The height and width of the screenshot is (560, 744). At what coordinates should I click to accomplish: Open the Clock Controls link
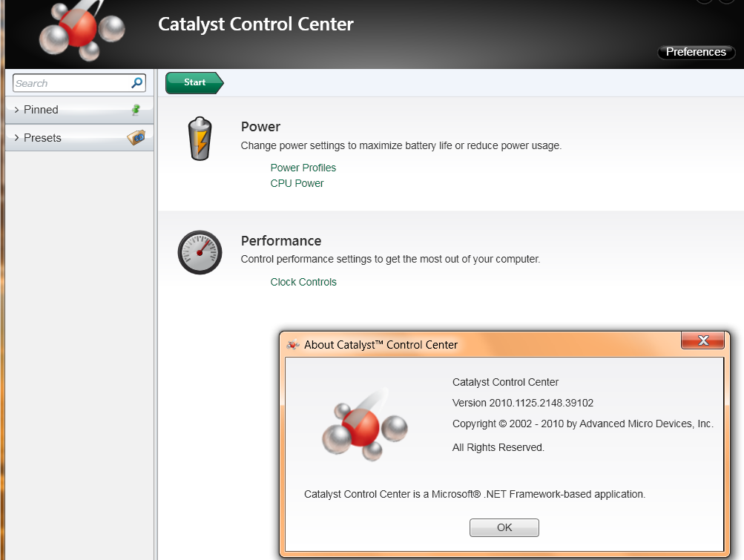303,282
